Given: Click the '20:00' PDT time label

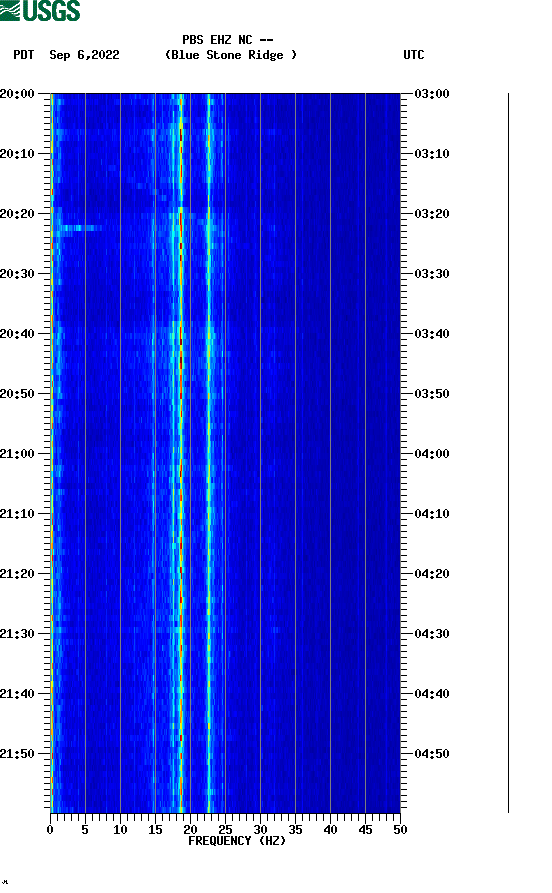Looking at the screenshot, I should (17, 93).
